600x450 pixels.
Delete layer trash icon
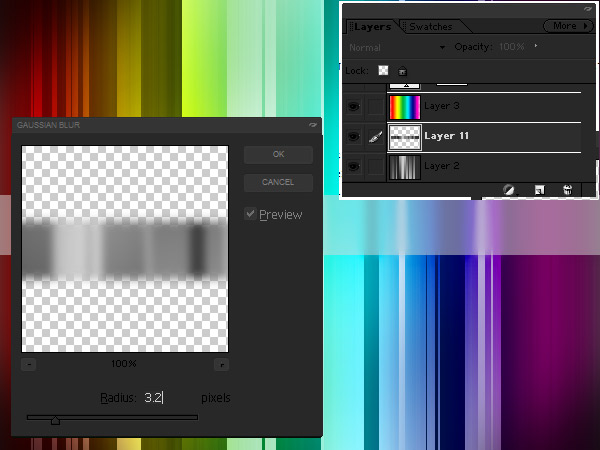[567, 189]
